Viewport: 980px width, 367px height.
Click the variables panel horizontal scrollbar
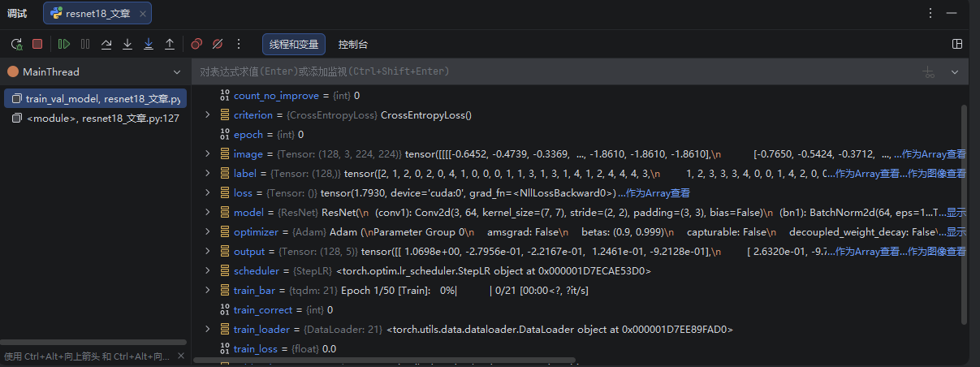point(385,360)
